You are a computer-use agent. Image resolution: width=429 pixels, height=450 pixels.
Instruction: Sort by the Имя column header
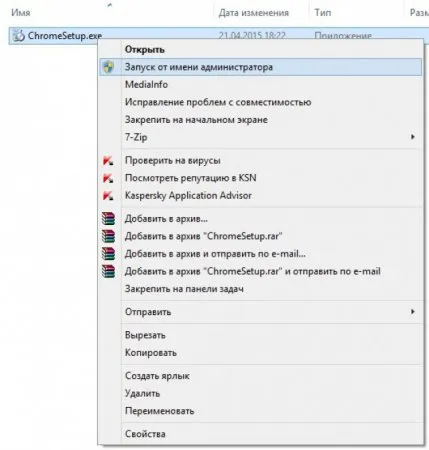(x=21, y=13)
